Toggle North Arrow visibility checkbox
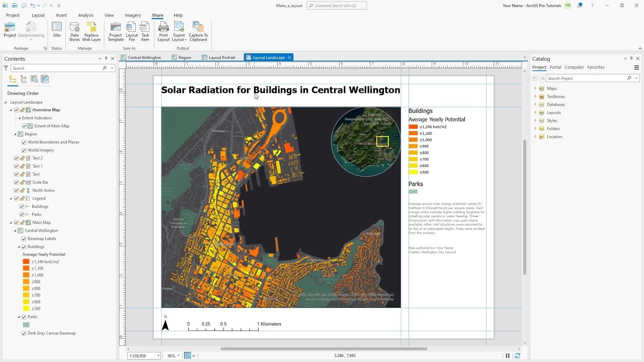 click(x=17, y=191)
